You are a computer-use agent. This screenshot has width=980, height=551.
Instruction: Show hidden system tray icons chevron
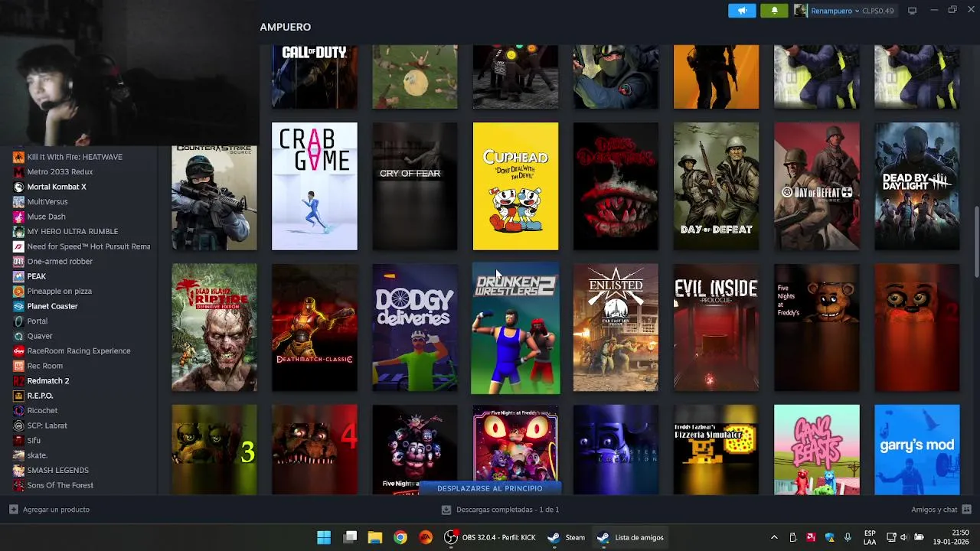(x=774, y=537)
